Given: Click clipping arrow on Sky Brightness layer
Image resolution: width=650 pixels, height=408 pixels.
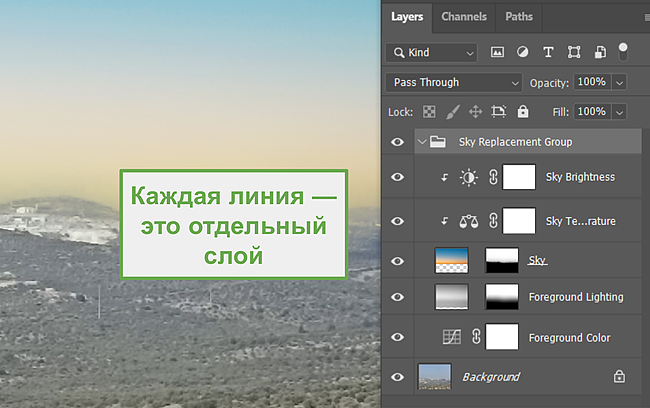Looking at the screenshot, I should [x=444, y=177].
